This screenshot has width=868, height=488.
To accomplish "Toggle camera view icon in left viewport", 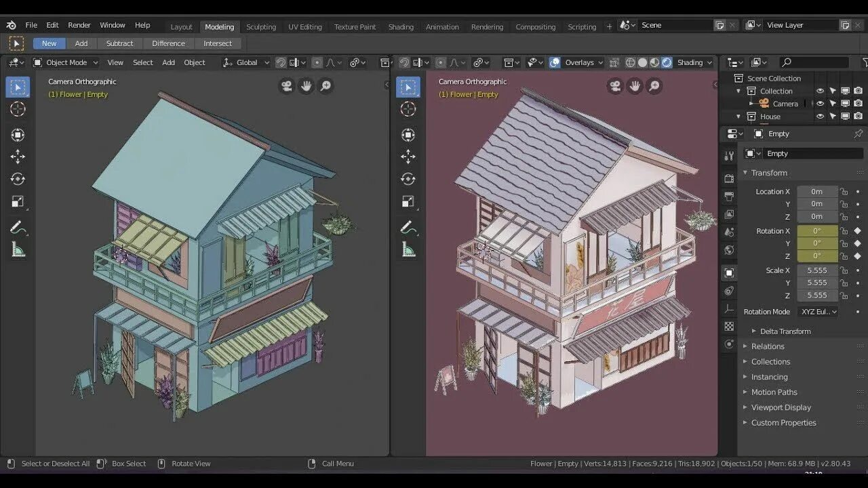I will pos(287,86).
